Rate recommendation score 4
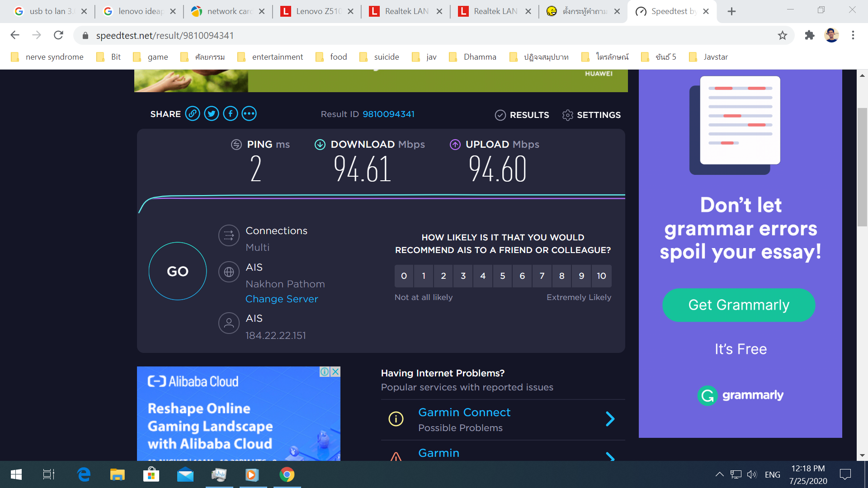Viewport: 868px width, 488px height. click(483, 276)
